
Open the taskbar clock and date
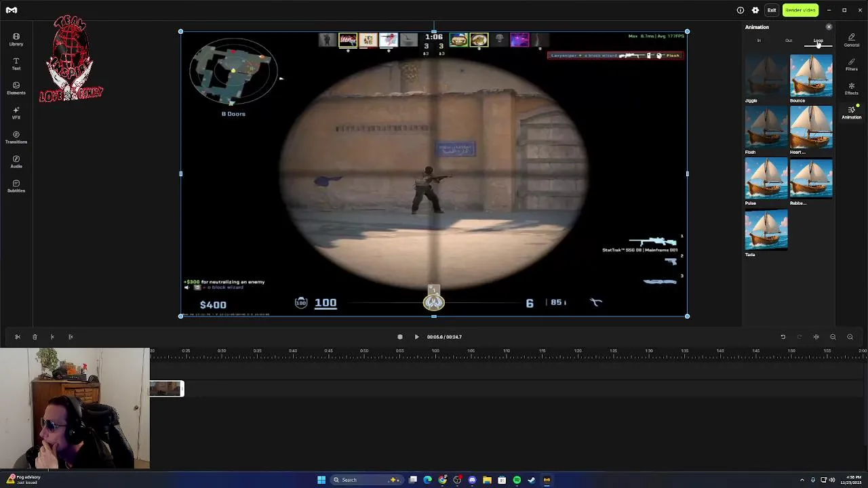tap(852, 480)
